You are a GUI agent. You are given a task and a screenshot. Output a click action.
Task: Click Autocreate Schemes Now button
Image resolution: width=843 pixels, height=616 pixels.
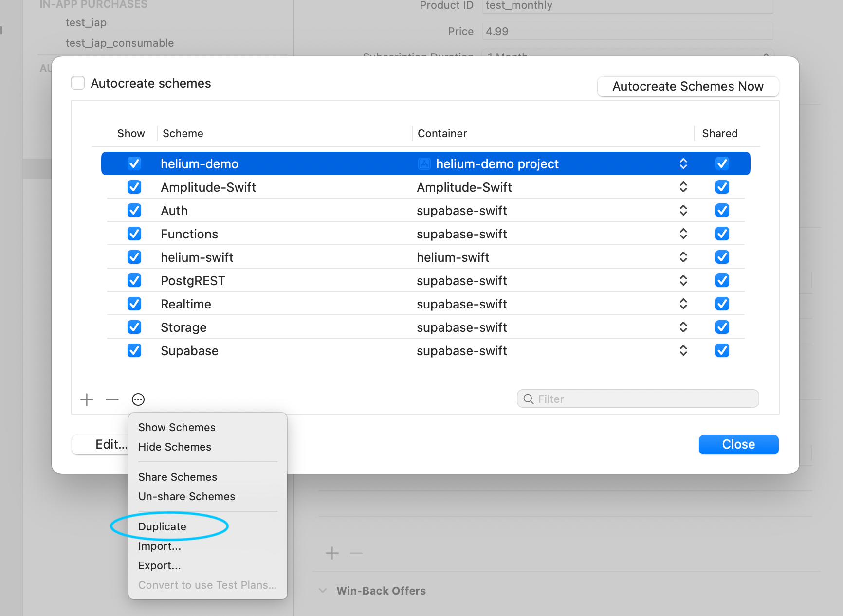click(x=688, y=86)
